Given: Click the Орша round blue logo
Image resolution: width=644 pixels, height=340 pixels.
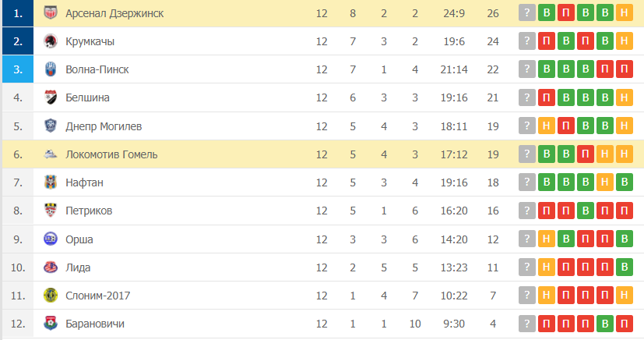Looking at the screenshot, I should click(x=51, y=239).
